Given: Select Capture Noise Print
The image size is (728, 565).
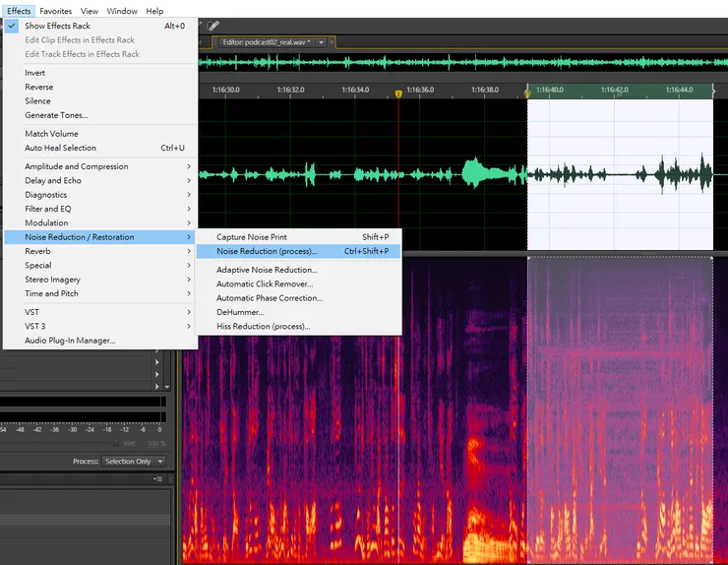Looking at the screenshot, I should [x=252, y=237].
